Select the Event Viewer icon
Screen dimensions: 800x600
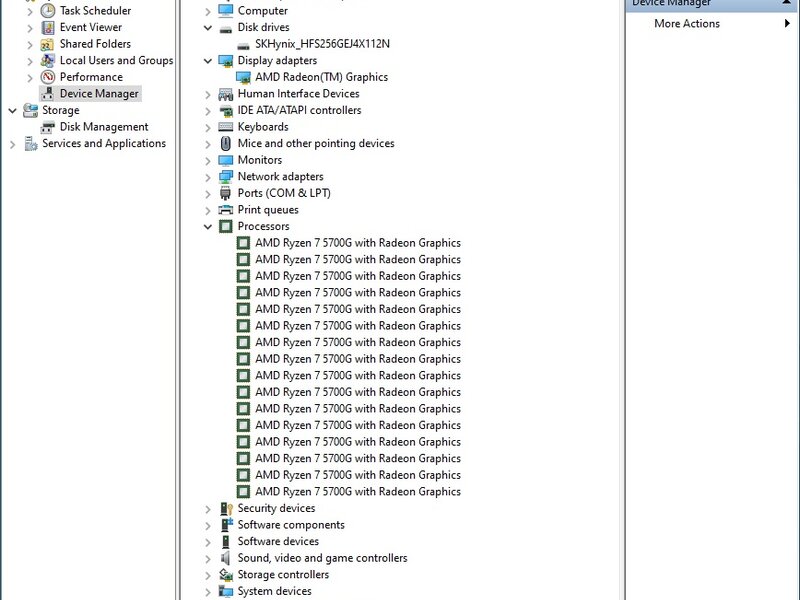click(48, 28)
